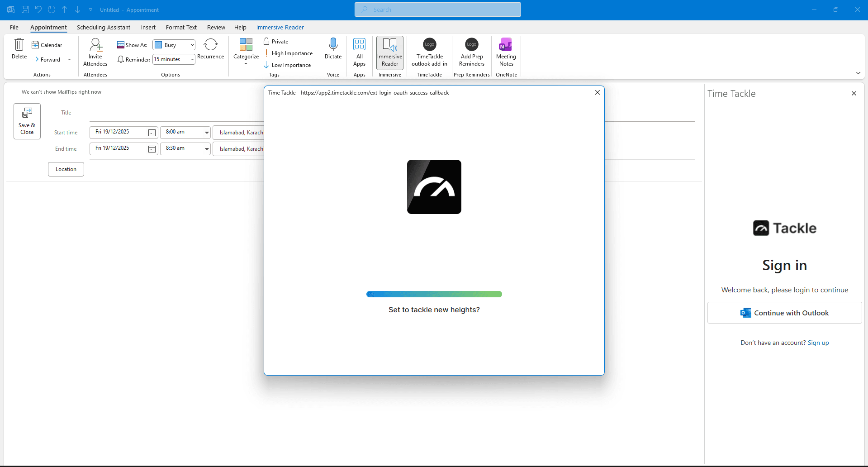Click Invite Attendees icon
The image size is (868, 467).
[x=95, y=45]
